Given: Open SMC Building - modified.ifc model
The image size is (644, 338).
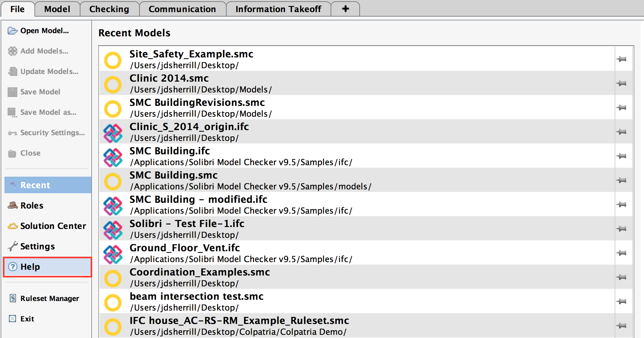Looking at the screenshot, I should 357,204.
